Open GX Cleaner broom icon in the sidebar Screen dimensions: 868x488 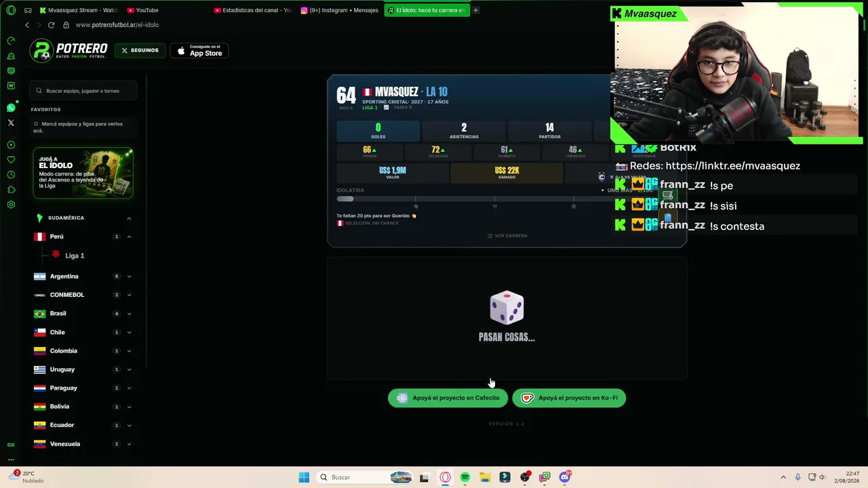[x=11, y=56]
